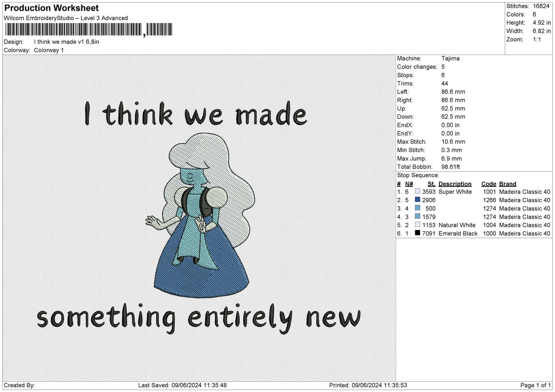Screen dimensions: 555x392
Task: Click design name 'I think we made v1 6,8in'
Action: pos(67,42)
